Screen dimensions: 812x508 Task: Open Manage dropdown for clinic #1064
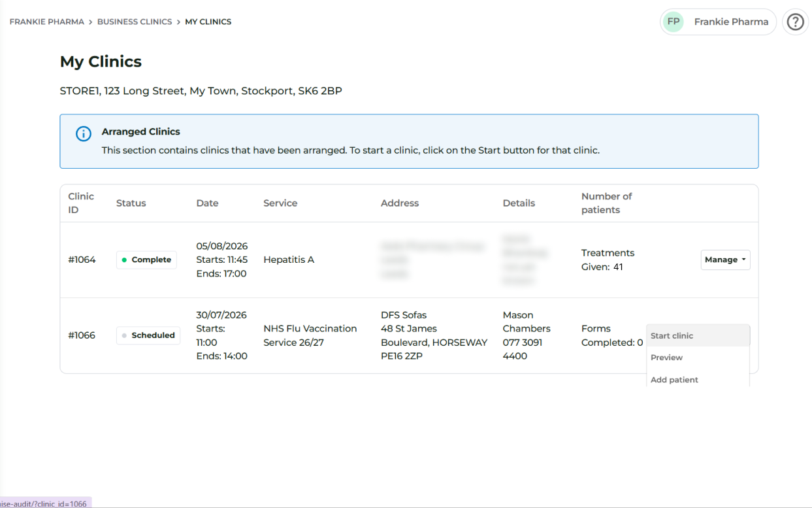tap(725, 260)
